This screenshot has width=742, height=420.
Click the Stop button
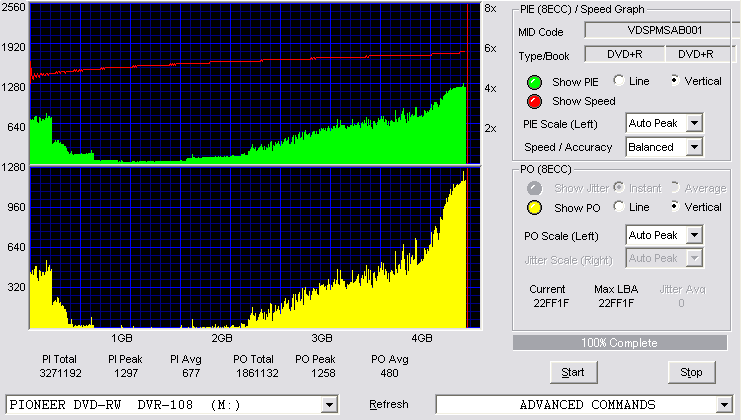pos(691,373)
